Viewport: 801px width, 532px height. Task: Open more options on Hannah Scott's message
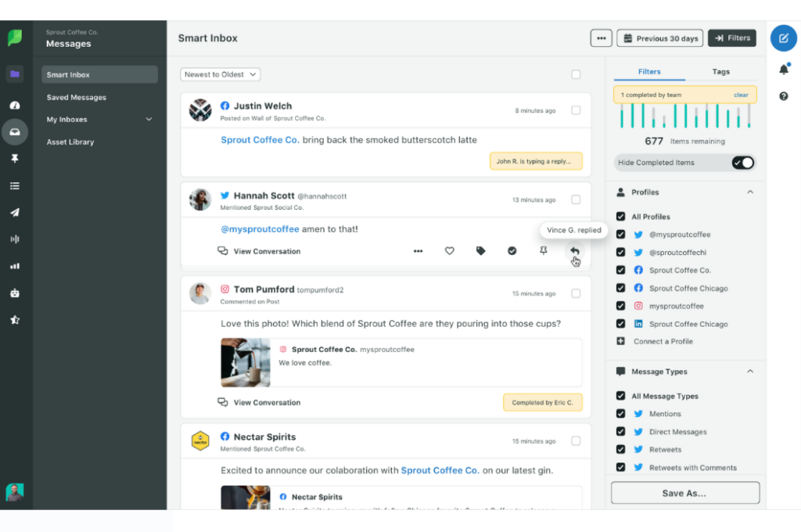418,251
